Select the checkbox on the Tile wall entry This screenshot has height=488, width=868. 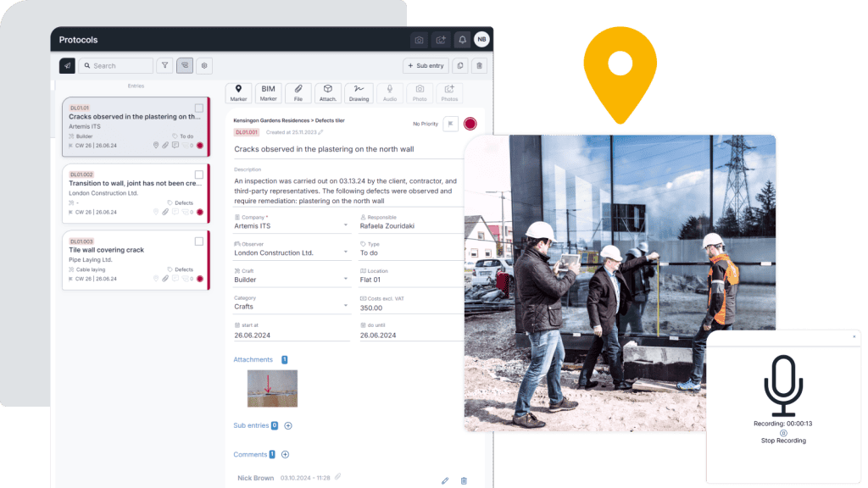(199, 243)
